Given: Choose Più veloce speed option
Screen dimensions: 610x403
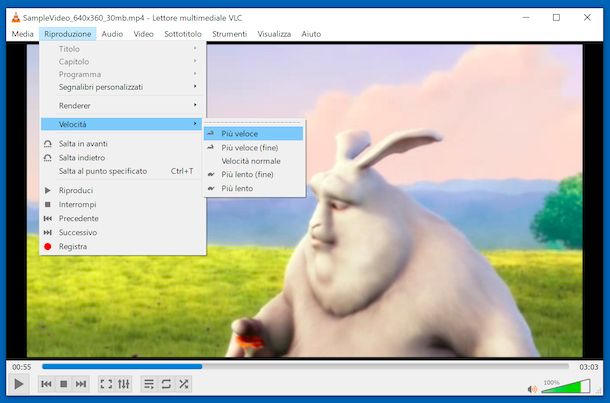Looking at the screenshot, I should [253, 134].
